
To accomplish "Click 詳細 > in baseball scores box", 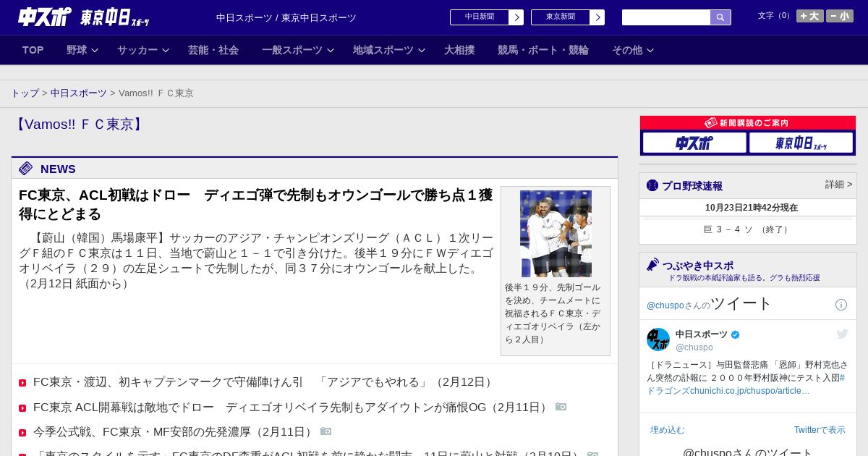I will (x=839, y=185).
